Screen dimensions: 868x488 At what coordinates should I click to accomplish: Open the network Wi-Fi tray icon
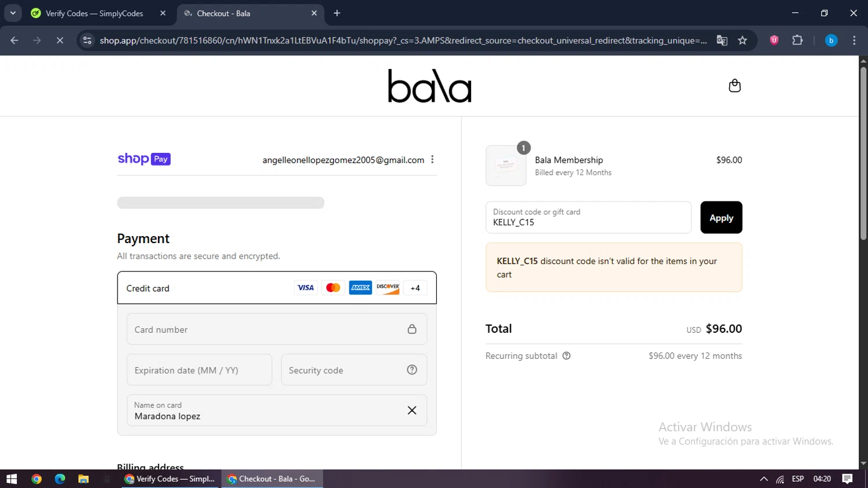click(780, 479)
